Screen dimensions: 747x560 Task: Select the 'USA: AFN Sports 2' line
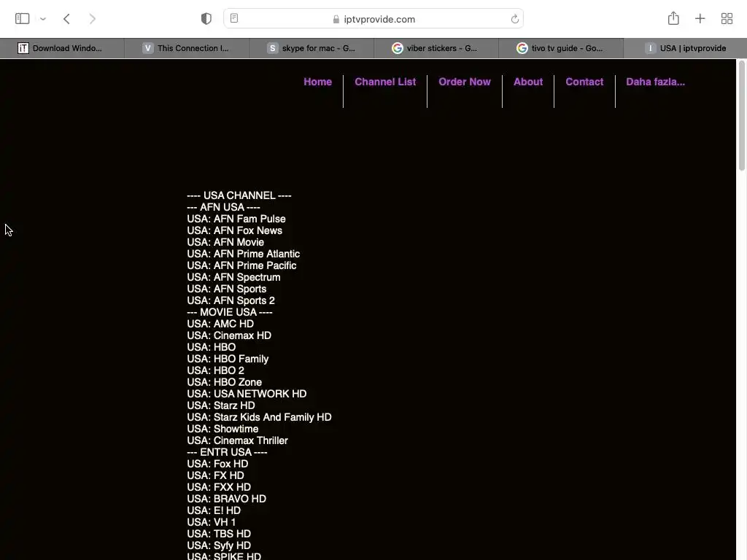click(231, 300)
